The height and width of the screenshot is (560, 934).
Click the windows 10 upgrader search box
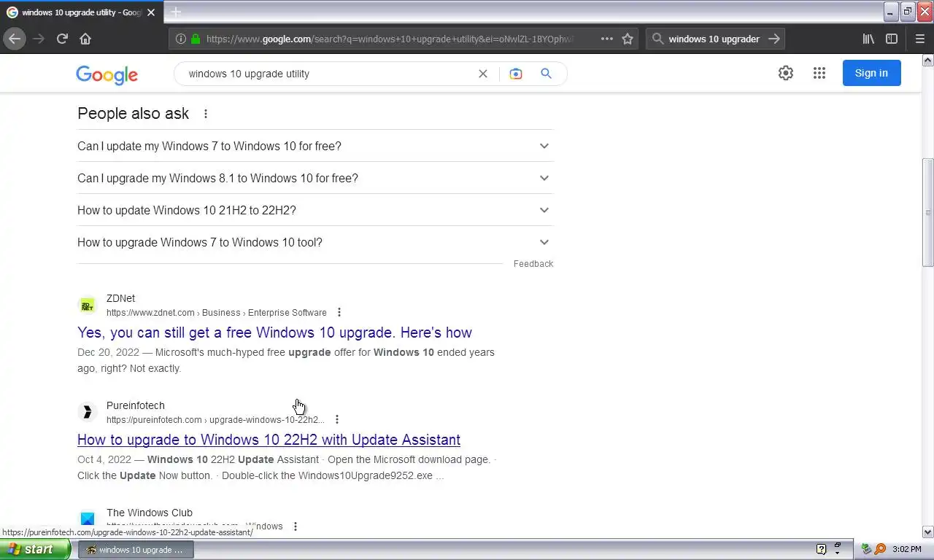pyautogui.click(x=714, y=39)
